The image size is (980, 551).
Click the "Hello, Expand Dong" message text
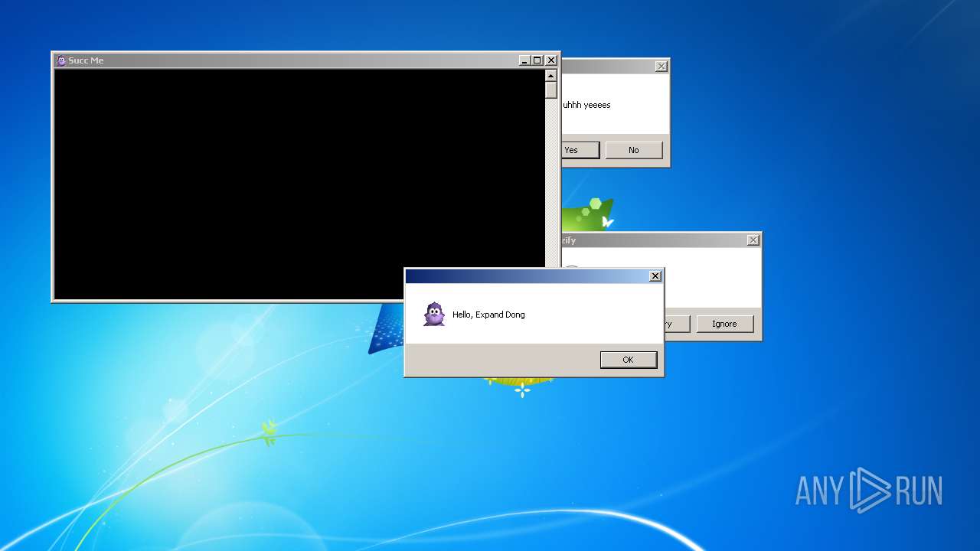pyautogui.click(x=488, y=315)
